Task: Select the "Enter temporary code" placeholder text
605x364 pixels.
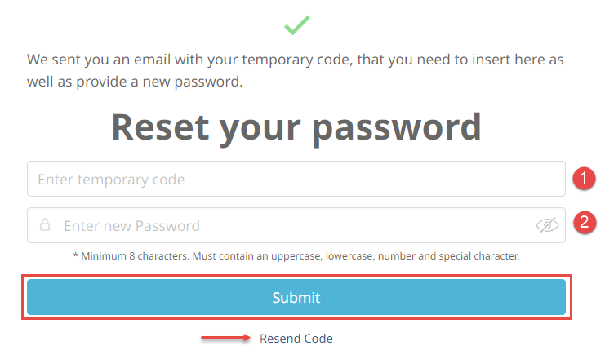Action: point(111,180)
